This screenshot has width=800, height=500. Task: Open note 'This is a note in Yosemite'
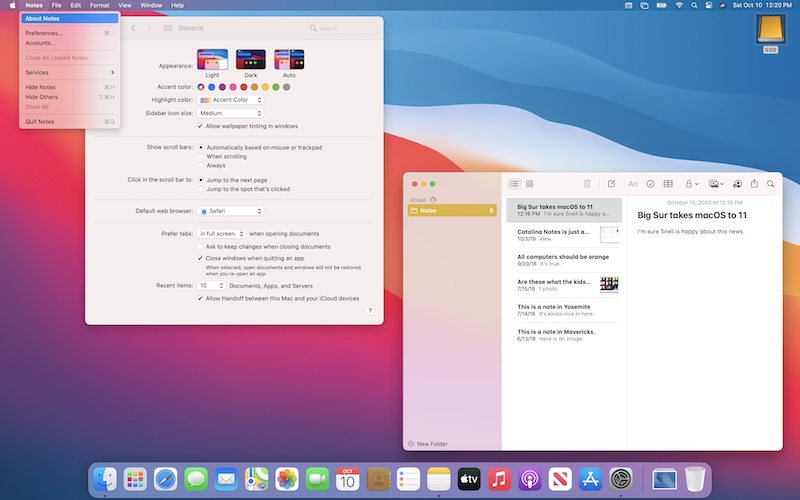coord(564,310)
